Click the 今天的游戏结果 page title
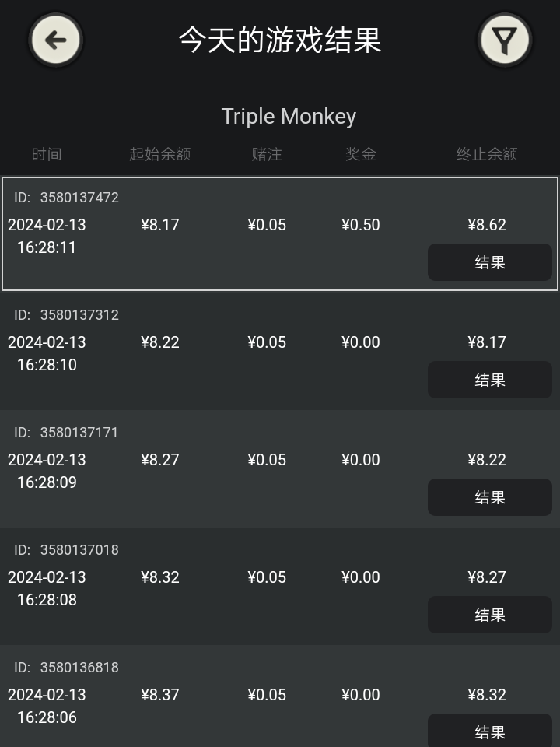This screenshot has height=747, width=560. 280,40
